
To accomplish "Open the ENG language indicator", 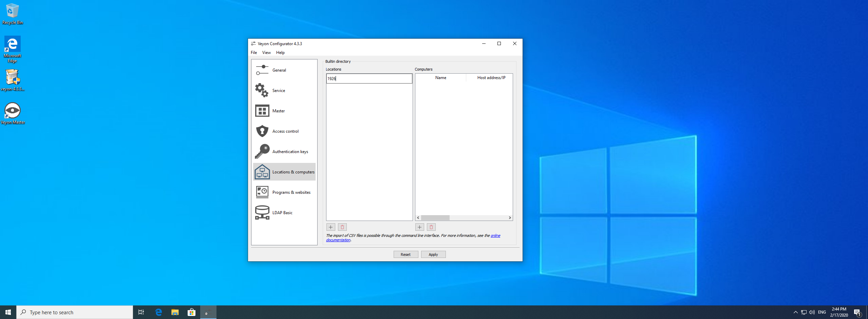I will click(822, 312).
